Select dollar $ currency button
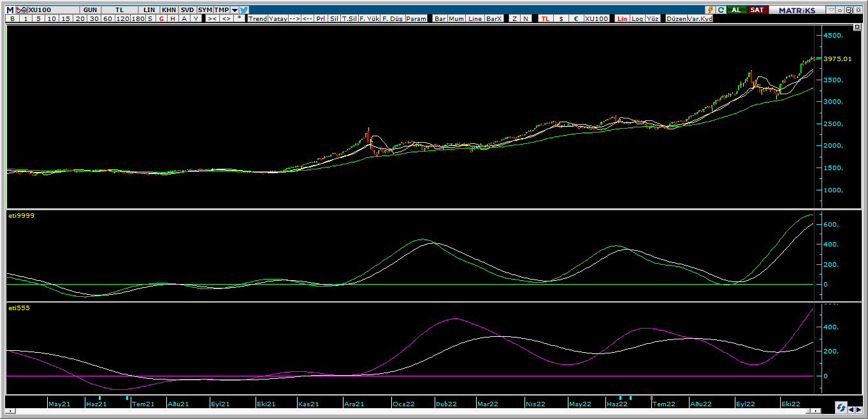868x419 pixels. tap(561, 18)
